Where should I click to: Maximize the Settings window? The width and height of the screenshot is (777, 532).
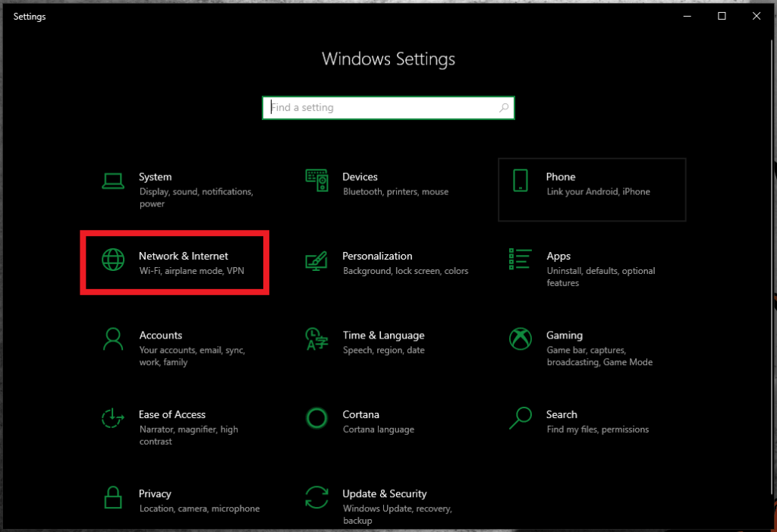point(722,17)
